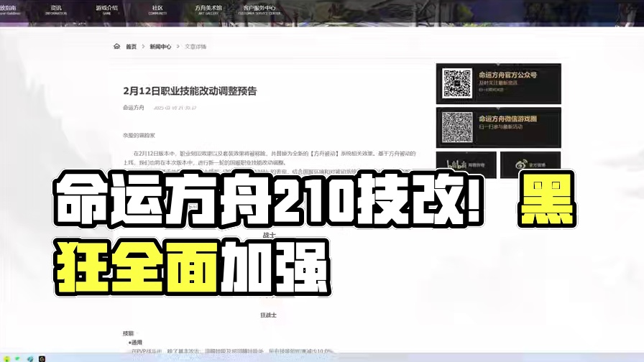Screen dimensions: 644x362
Task: Click the blue browser icon in taskbar
Action: [30, 358]
